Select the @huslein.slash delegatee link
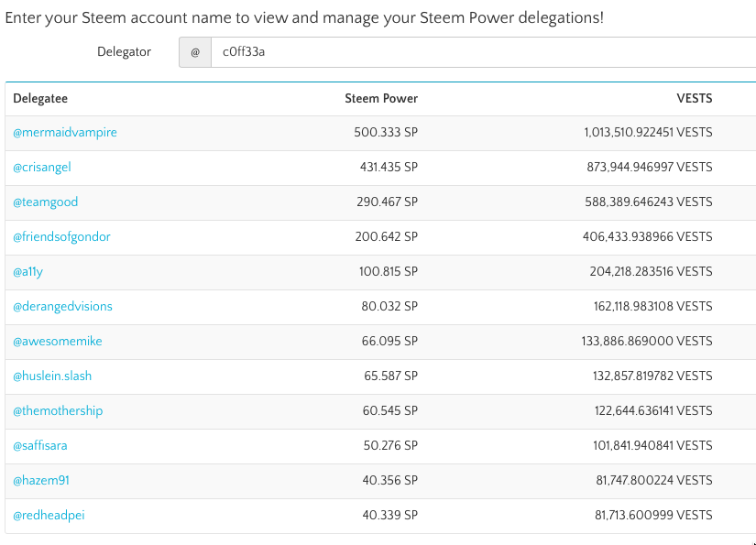 (x=52, y=376)
